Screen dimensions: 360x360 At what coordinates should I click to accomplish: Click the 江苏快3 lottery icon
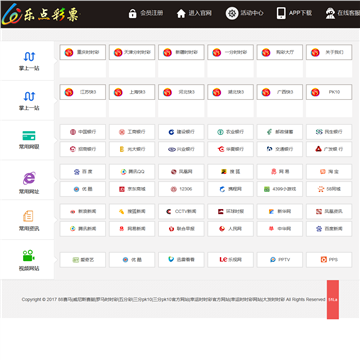point(69,92)
